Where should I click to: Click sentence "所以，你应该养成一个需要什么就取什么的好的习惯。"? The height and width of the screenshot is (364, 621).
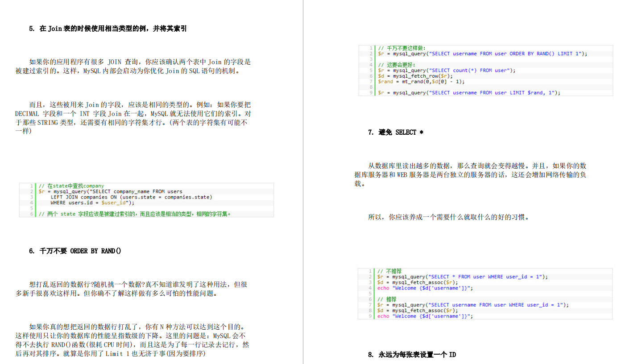pos(449,217)
